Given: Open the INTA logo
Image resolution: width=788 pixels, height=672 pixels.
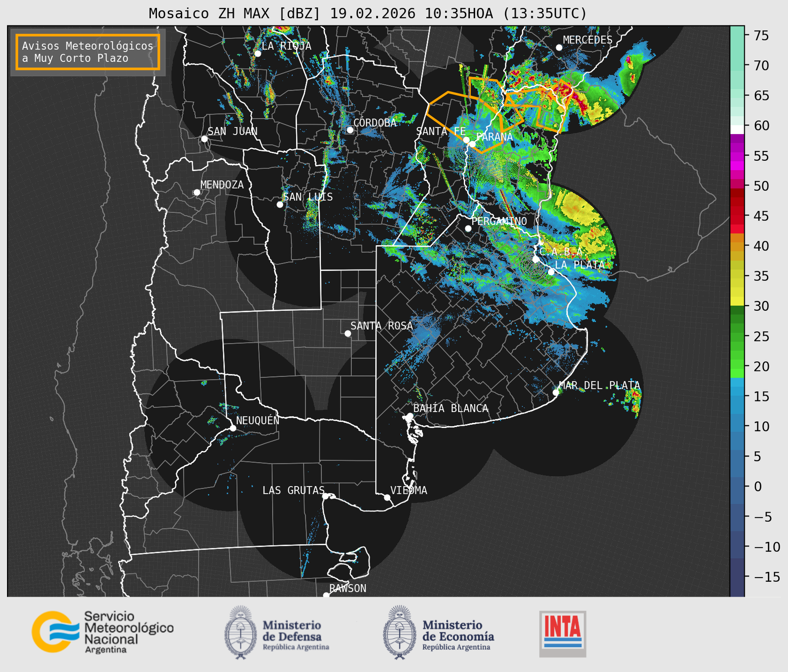Looking at the screenshot, I should pyautogui.click(x=563, y=634).
